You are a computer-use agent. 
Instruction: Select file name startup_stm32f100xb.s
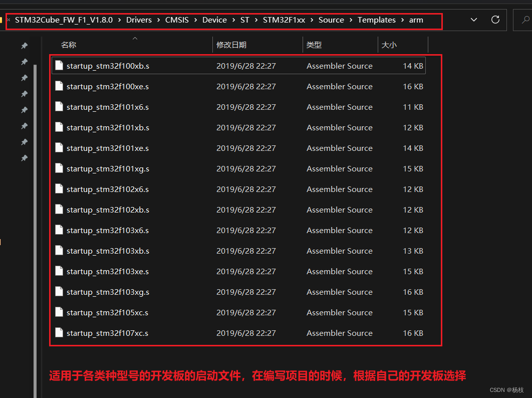[x=108, y=66]
